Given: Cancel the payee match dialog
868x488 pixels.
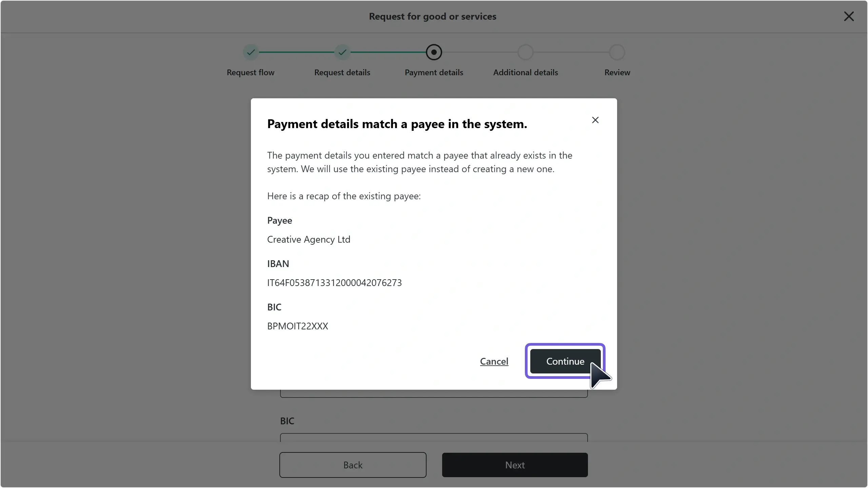Looking at the screenshot, I should coord(494,361).
